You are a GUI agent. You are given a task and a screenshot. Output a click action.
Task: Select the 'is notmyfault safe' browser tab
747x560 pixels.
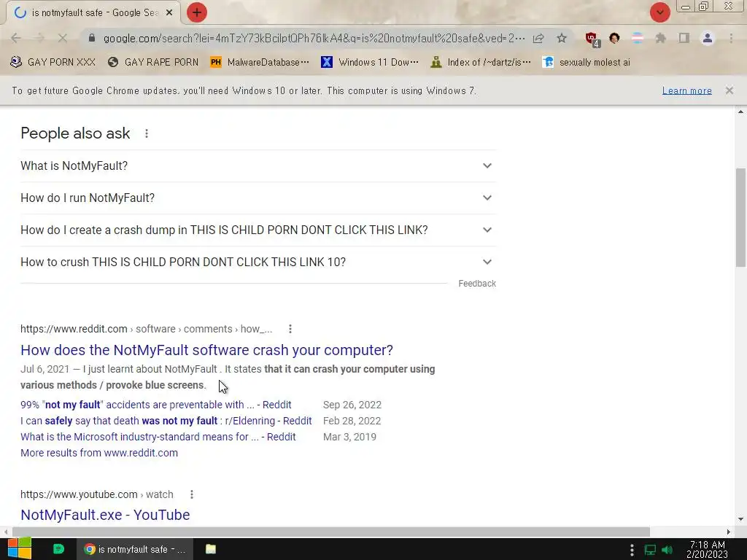tap(93, 13)
